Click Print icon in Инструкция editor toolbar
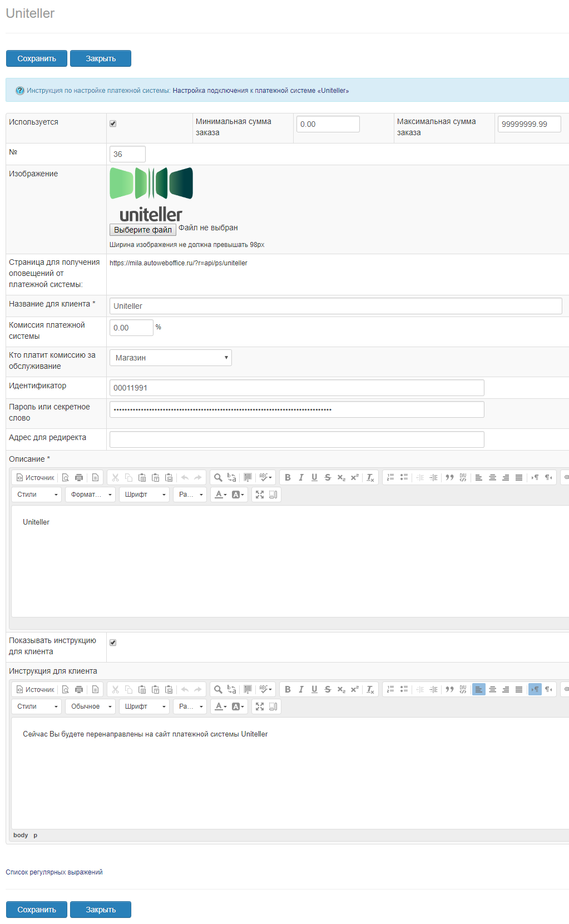Screen dimensions: 569x924 tap(79, 689)
